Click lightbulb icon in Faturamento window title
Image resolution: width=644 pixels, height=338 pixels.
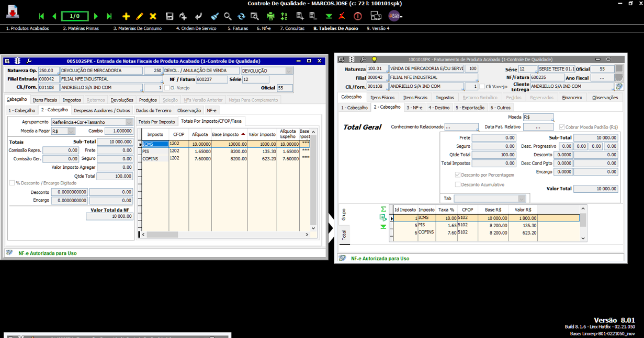[374, 60]
